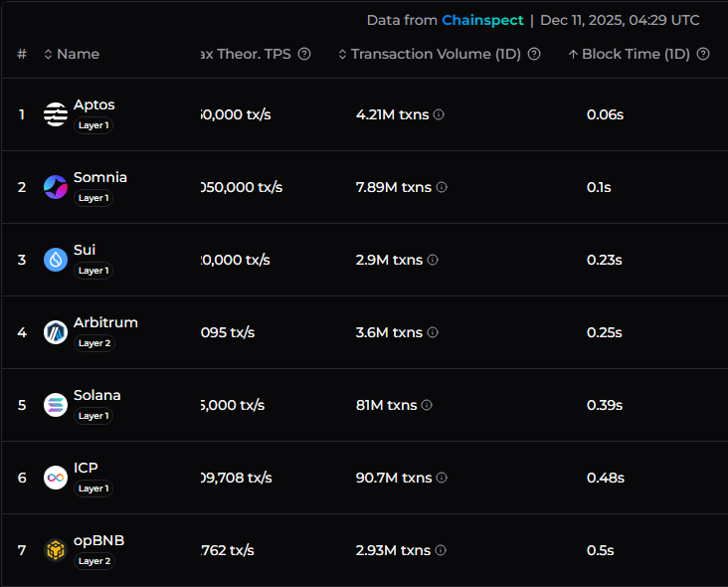
Task: Open info icon beside 7.89M txns
Action: click(442, 187)
